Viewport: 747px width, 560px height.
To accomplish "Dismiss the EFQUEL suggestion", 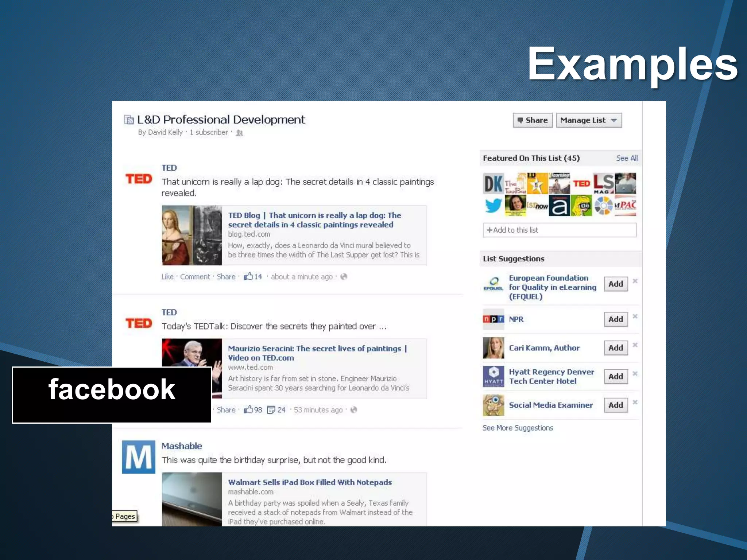I will [635, 281].
